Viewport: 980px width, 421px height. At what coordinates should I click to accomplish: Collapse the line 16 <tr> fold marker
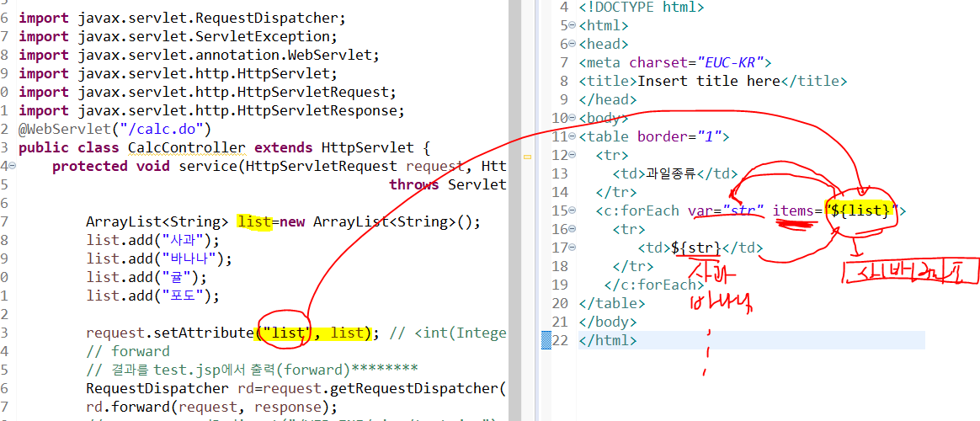[x=573, y=229]
